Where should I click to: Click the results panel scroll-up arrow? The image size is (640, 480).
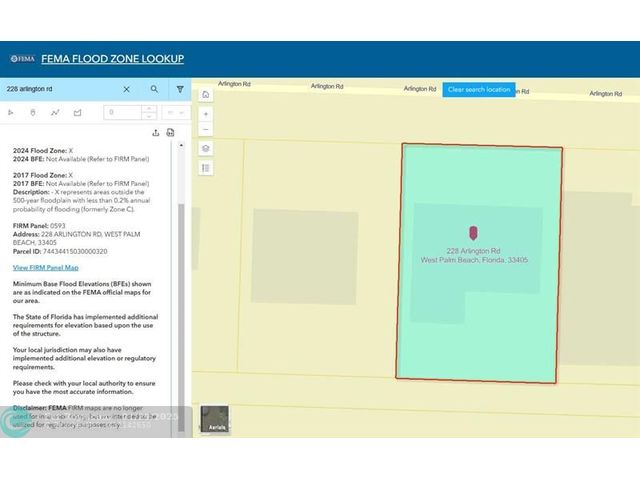181,145
